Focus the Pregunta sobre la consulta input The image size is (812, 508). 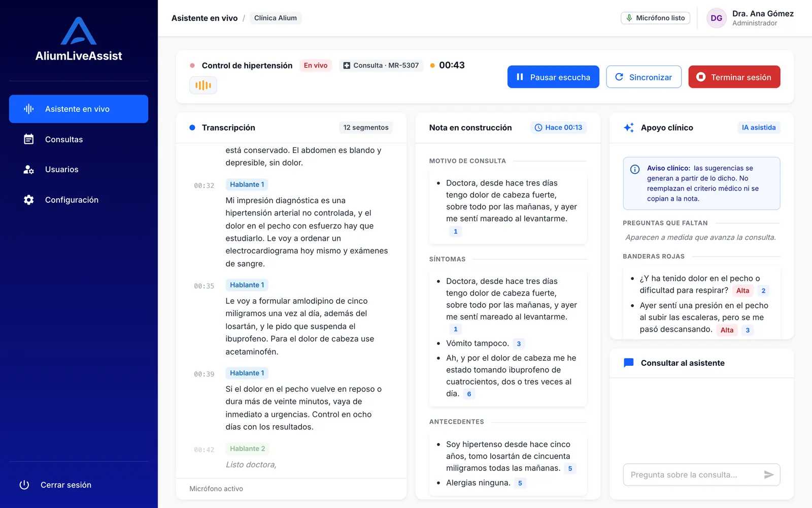coord(694,474)
